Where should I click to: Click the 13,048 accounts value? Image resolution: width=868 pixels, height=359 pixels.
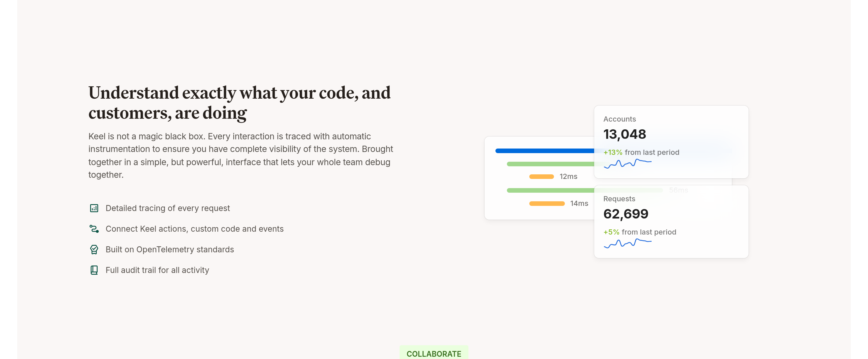pos(624,134)
